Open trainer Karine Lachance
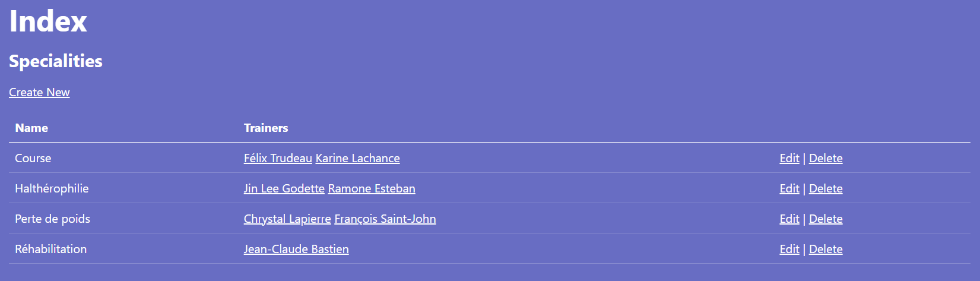Viewport: 980px width, 281px height. [x=357, y=158]
